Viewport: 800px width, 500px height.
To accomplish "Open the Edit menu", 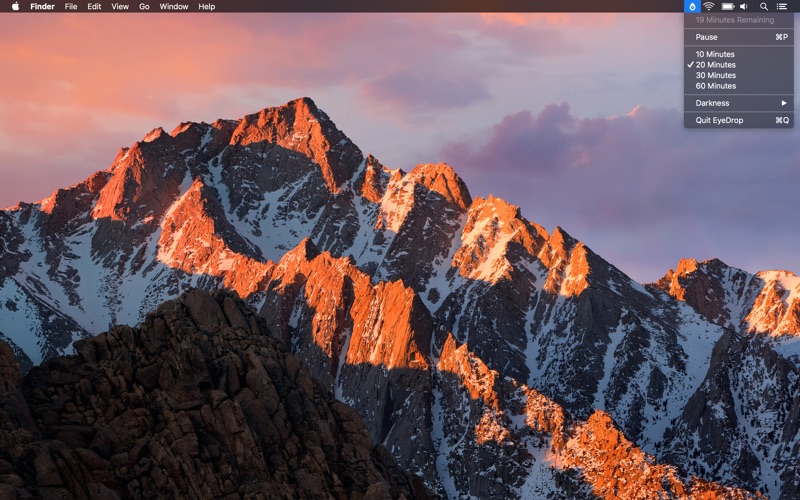I will click(x=94, y=6).
